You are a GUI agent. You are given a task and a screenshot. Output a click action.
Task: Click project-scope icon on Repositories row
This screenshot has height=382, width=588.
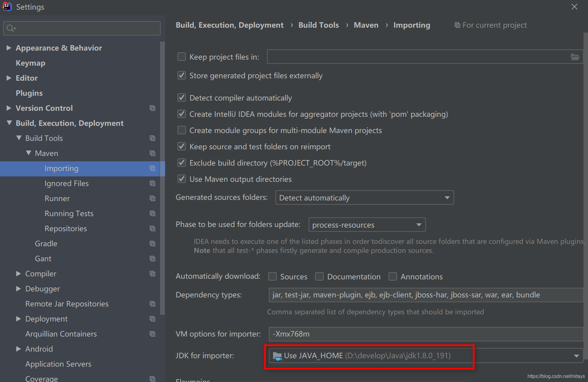click(x=152, y=228)
